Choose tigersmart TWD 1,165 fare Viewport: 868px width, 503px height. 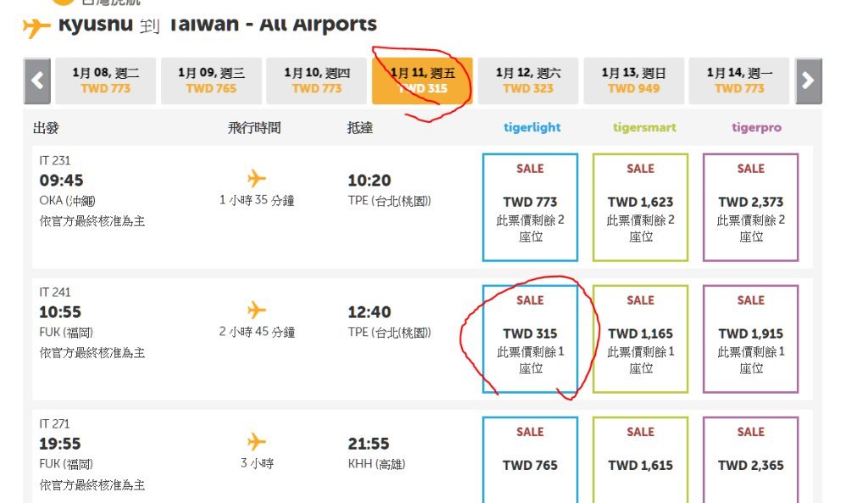pyautogui.click(x=641, y=339)
